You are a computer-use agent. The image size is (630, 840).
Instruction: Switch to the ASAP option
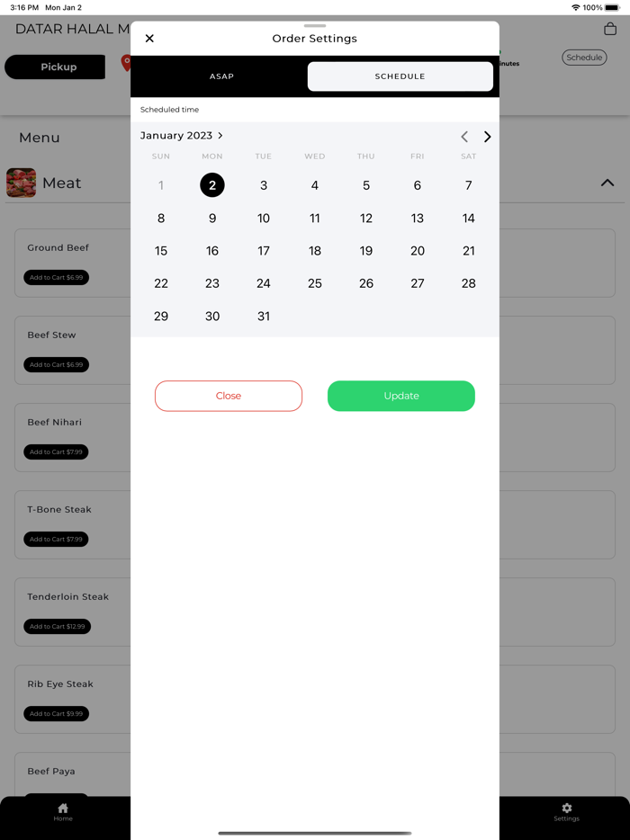pyautogui.click(x=221, y=76)
